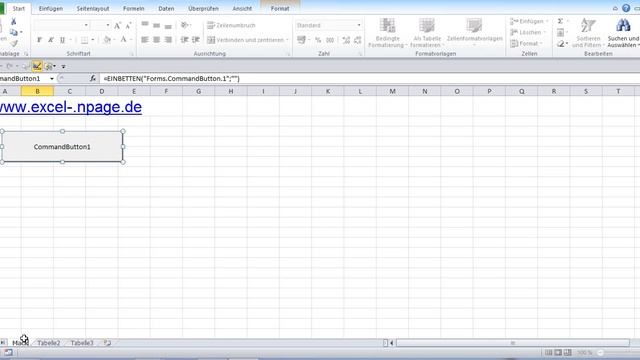Viewport: 640px width, 360px height.
Task: Open the Überprüfen ribbon tab
Action: coord(203,8)
